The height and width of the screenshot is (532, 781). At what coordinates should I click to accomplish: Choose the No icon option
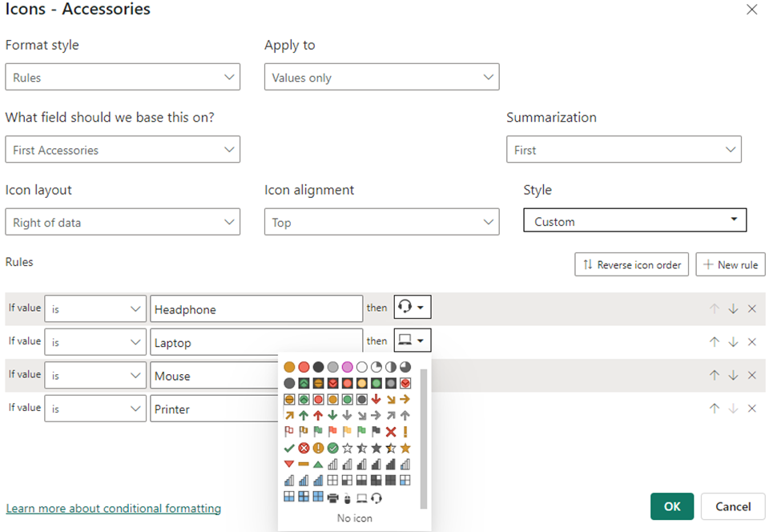(x=355, y=518)
